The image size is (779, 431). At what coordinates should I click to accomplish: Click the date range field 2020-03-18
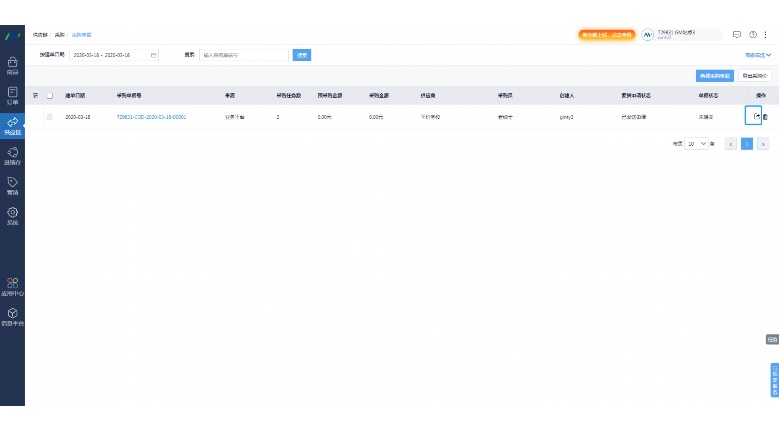pos(114,55)
